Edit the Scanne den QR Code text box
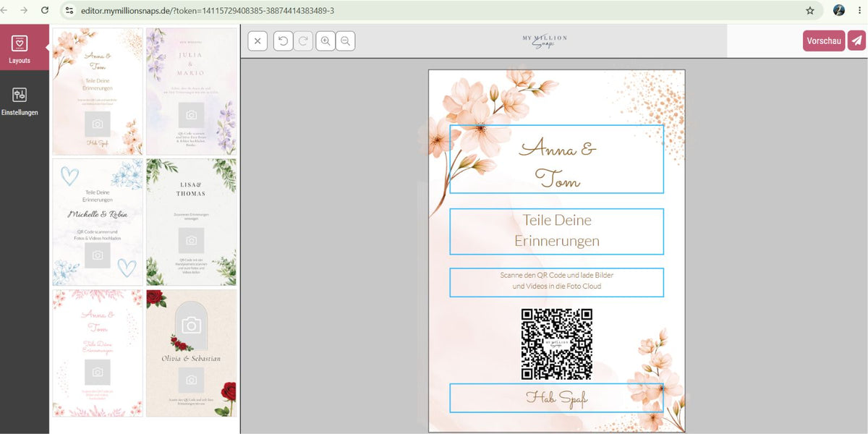 pos(556,282)
